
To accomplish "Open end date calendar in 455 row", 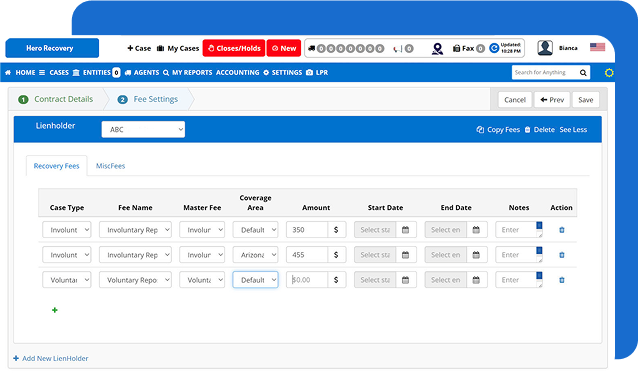I will (476, 255).
